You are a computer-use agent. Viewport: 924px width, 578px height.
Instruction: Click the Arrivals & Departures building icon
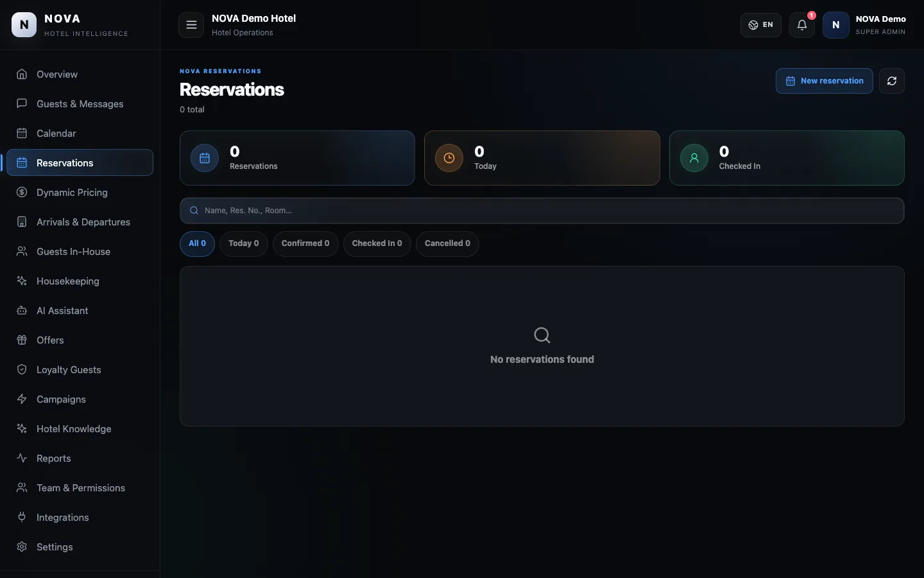pos(22,222)
